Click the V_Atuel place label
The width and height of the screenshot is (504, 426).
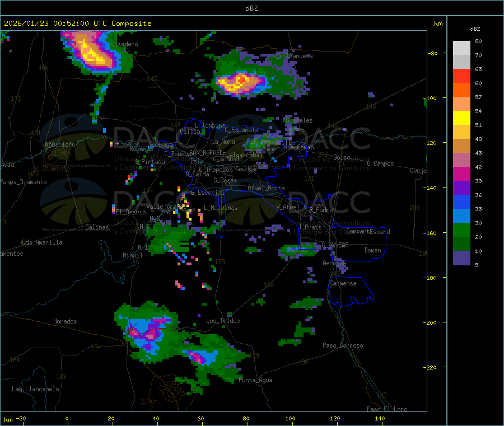pyautogui.click(x=288, y=207)
